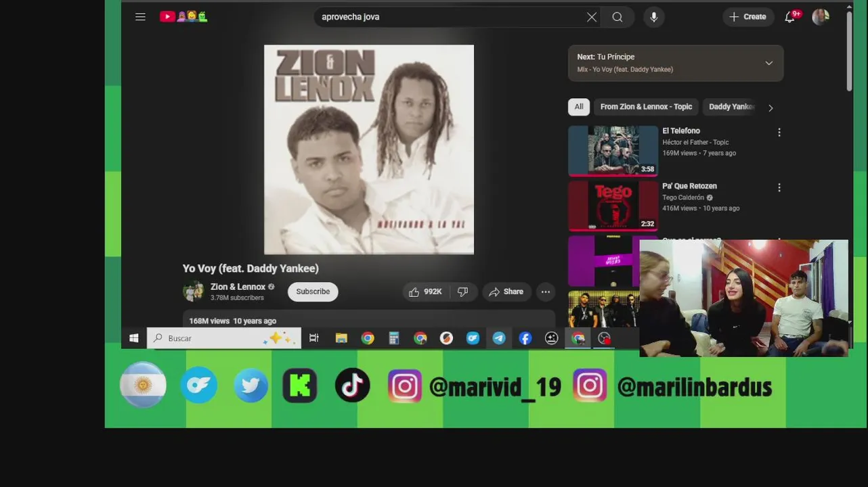Screen dimensions: 868x487
Task: Like the video with 992K likes
Action: coord(425,292)
